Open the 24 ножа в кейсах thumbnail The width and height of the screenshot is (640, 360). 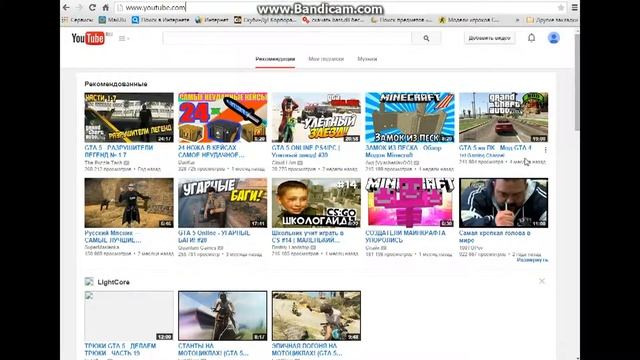click(x=222, y=118)
